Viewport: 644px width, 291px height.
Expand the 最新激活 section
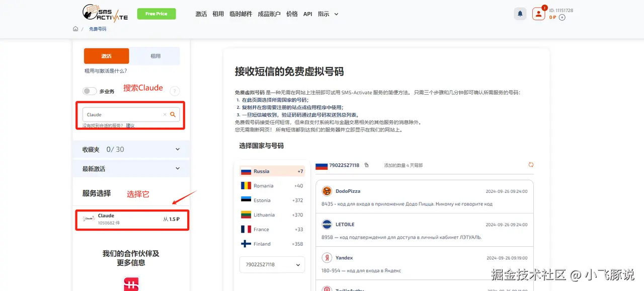pyautogui.click(x=131, y=169)
